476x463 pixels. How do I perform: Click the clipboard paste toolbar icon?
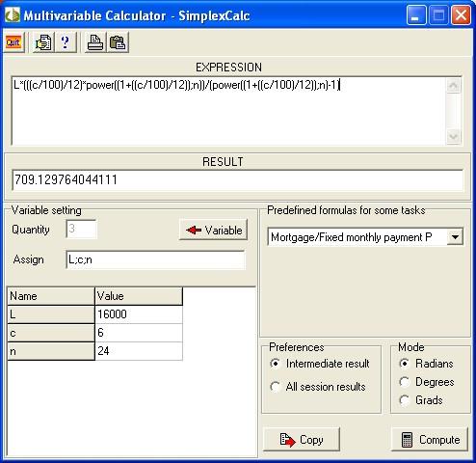118,42
